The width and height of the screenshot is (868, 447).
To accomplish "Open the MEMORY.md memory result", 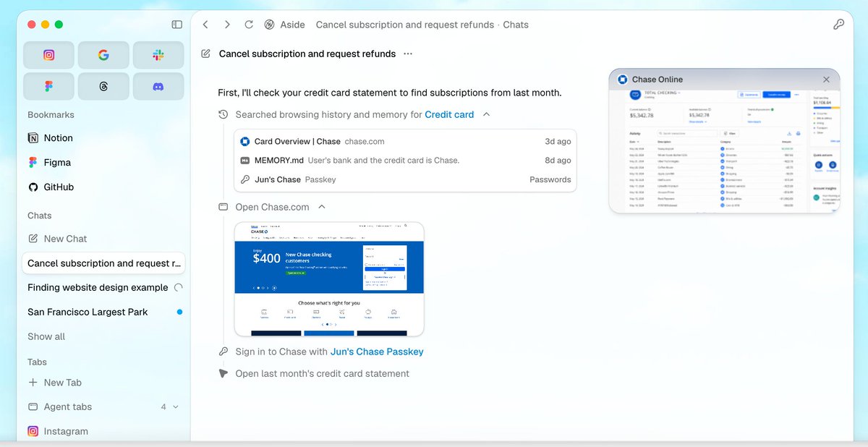I will (x=405, y=161).
